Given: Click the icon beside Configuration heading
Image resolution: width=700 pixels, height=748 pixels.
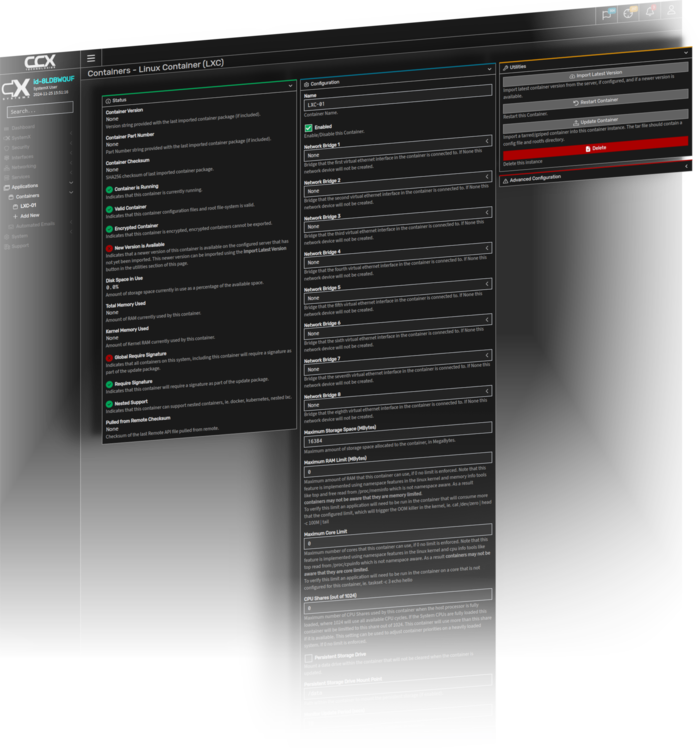Looking at the screenshot, I should point(306,84).
